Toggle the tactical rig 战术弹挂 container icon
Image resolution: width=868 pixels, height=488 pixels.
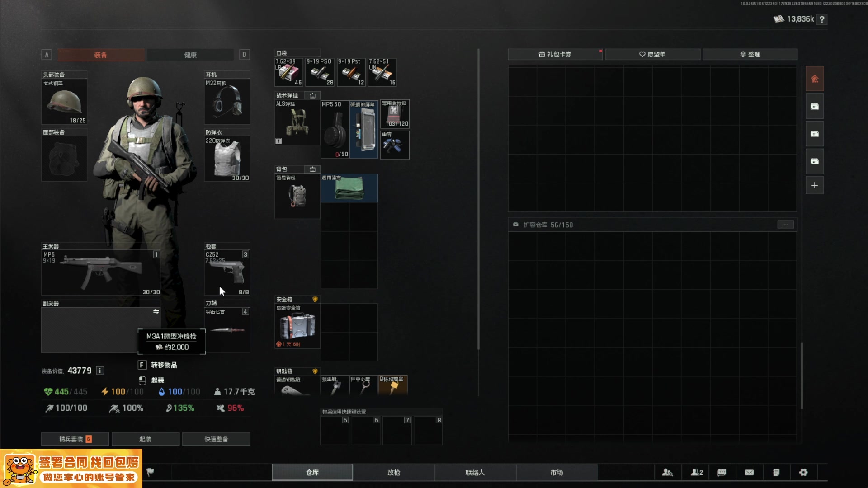[x=312, y=95]
